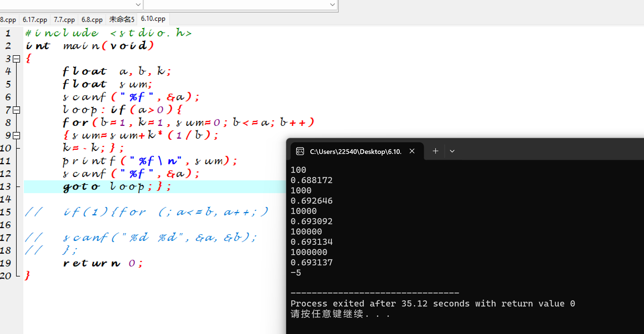Screen dimensions: 644x334
Task: Click line number 1 in the gutter
Action: point(8,33)
